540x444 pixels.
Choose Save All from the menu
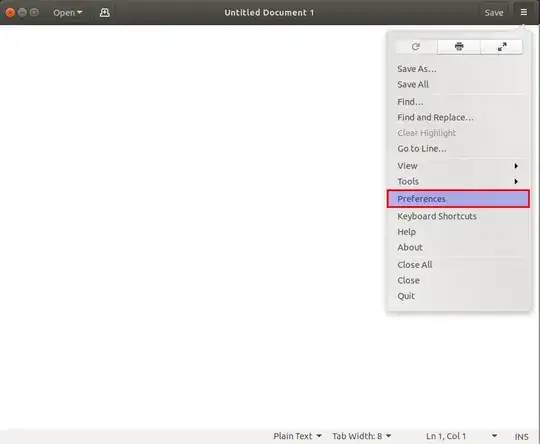[x=458, y=84]
